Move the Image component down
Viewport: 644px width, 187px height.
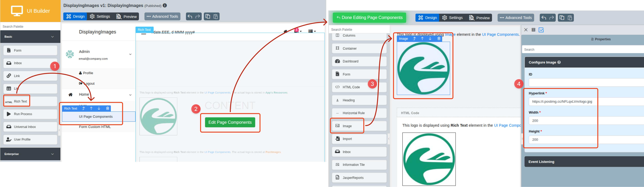tap(430, 39)
